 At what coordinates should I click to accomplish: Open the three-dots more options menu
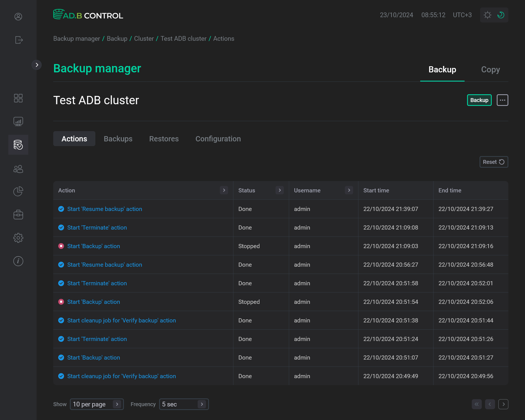503,100
